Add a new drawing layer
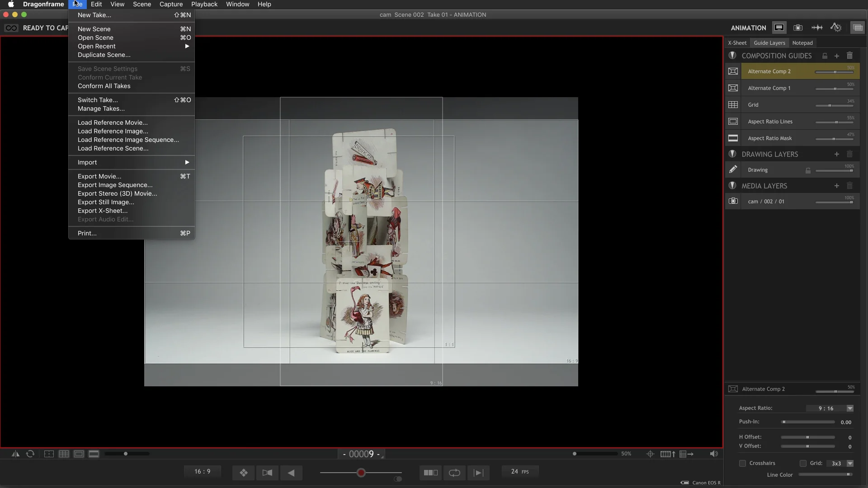Screen dimensions: 868x488 coord(837,155)
